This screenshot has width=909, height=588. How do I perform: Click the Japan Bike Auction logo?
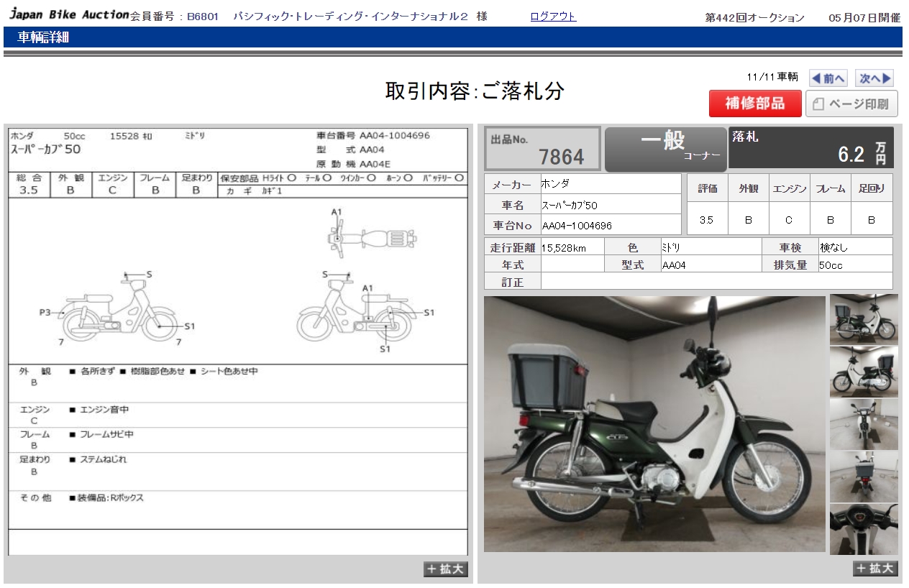(68, 15)
